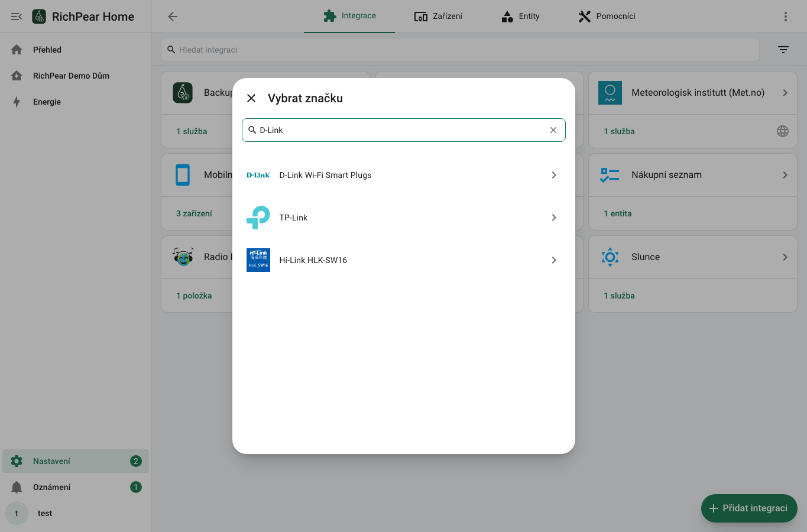Click the Energie lightning icon

click(17, 102)
